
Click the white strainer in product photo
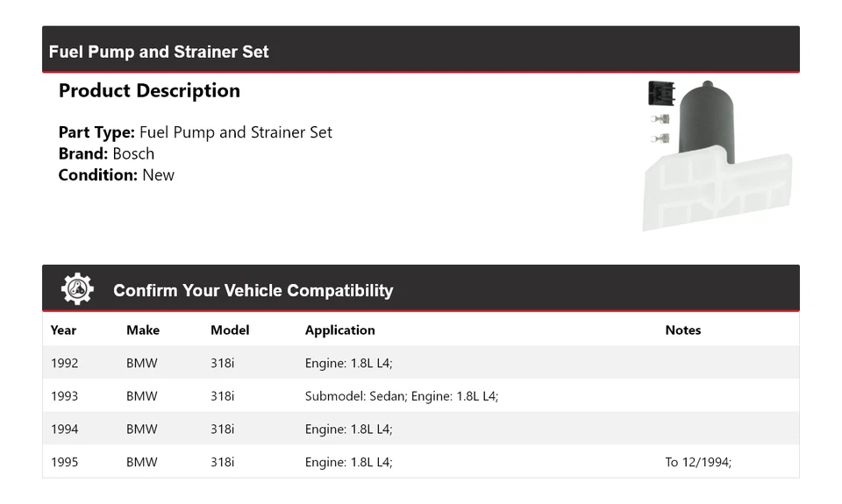coord(717,188)
